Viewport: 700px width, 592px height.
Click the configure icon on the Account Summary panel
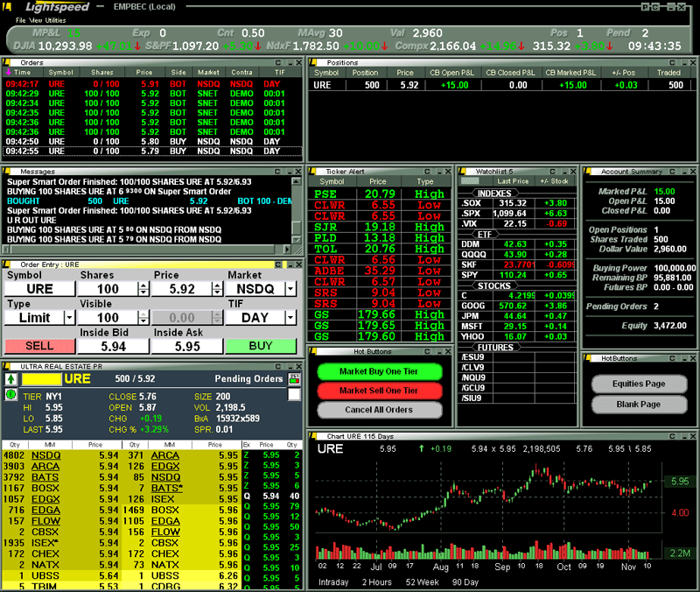click(670, 172)
